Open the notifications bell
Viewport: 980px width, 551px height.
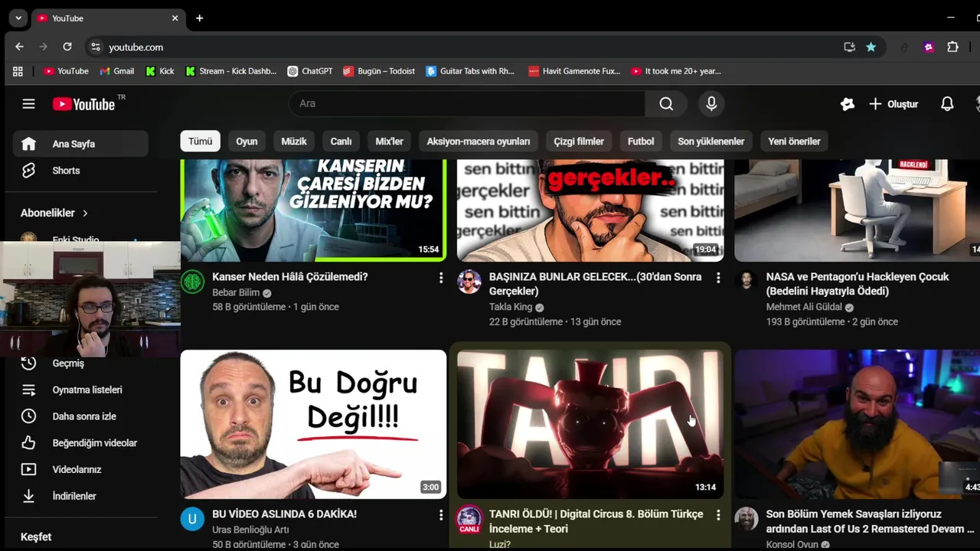click(947, 104)
